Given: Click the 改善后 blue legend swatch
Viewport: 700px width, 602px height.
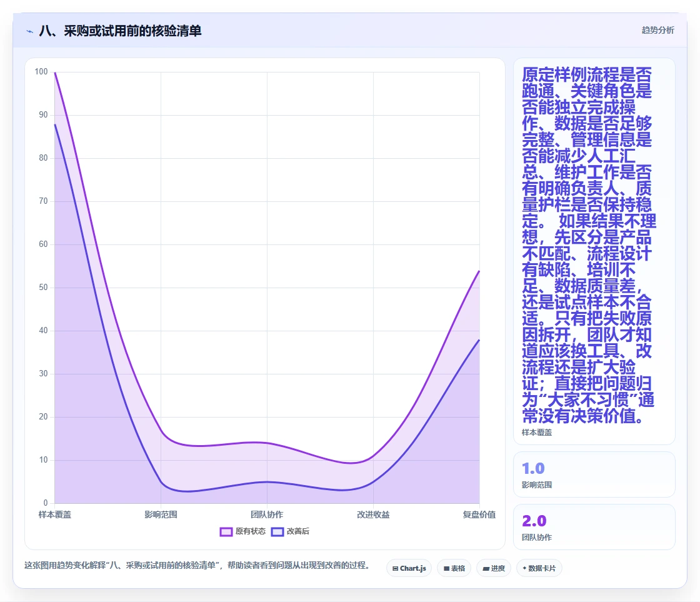Looking at the screenshot, I should pos(277,532).
